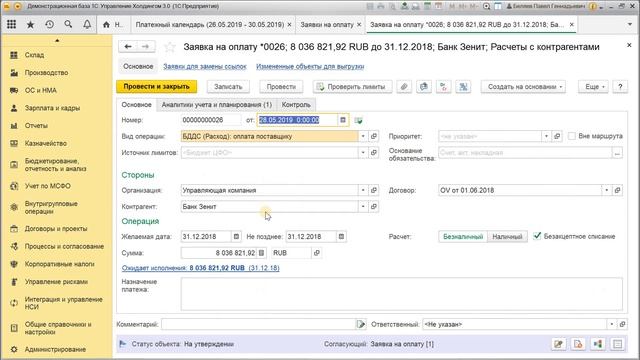This screenshot has height=360, width=640.
Task: Open the Контрагент linked record icon
Action: click(x=373, y=207)
